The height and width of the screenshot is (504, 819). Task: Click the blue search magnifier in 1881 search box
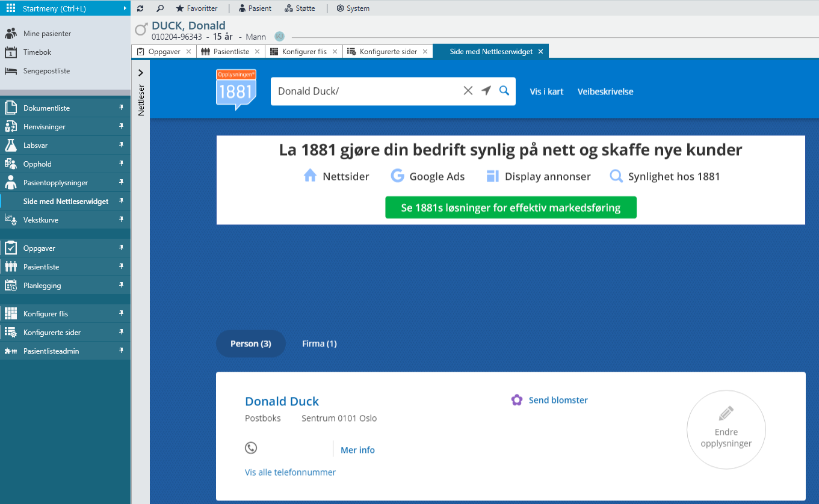click(504, 91)
